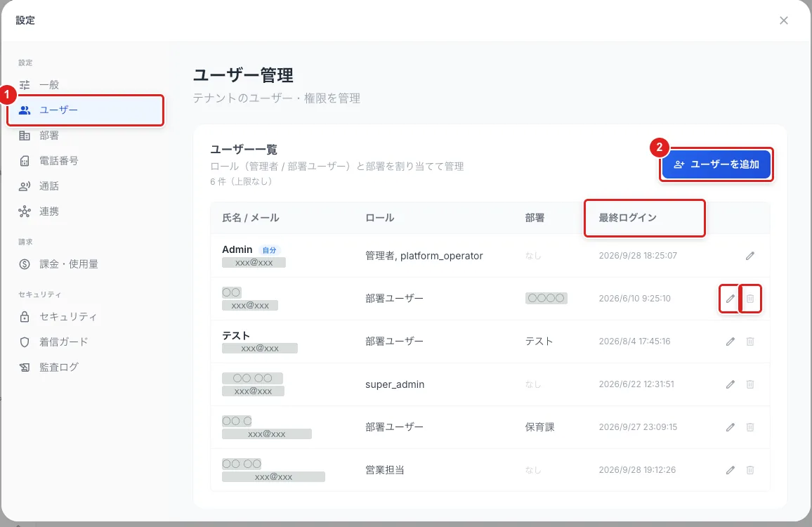The width and height of the screenshot is (812, 527).
Task: Click login time 2026/9/28 18:25:07
Action: click(638, 256)
